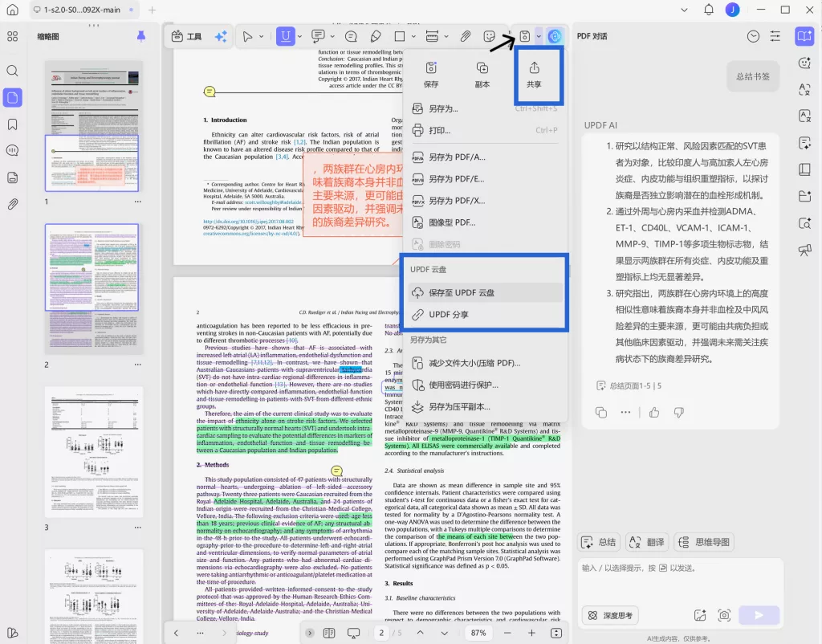Open the attachments panel paperclip in left sidebar
Viewport: 822px width, 644px height.
click(13, 204)
